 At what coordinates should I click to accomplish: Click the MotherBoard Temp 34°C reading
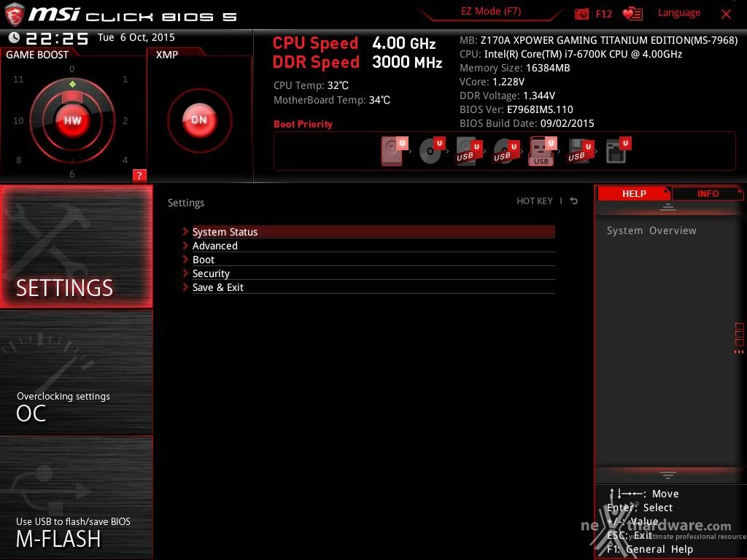(332, 100)
